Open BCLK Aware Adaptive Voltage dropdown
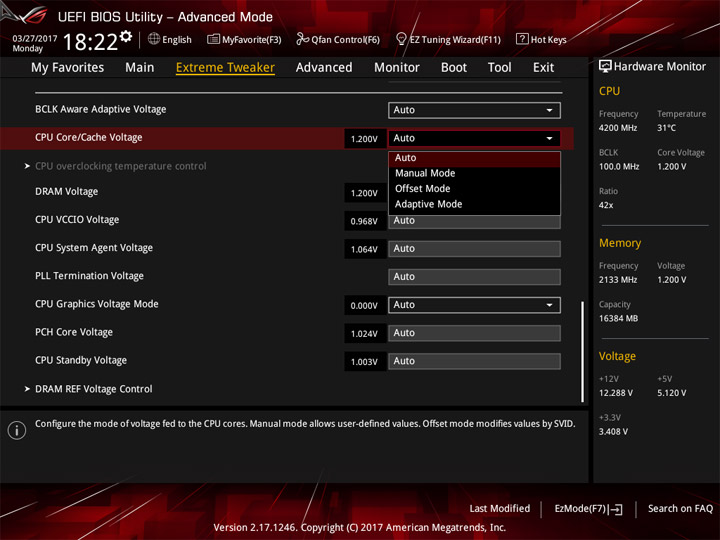Viewport: 720px width, 540px height. click(474, 110)
